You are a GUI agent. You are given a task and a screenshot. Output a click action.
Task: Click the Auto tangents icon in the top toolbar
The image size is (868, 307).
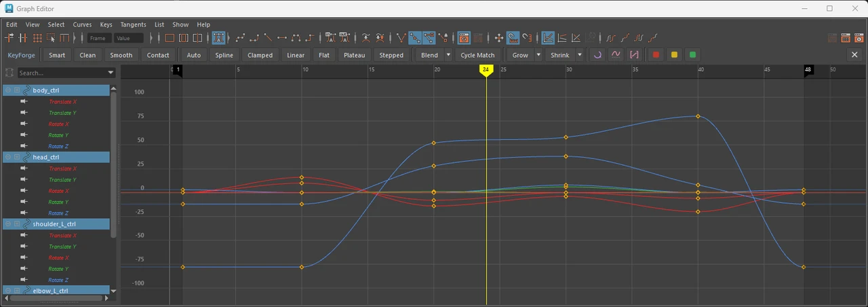[219, 38]
